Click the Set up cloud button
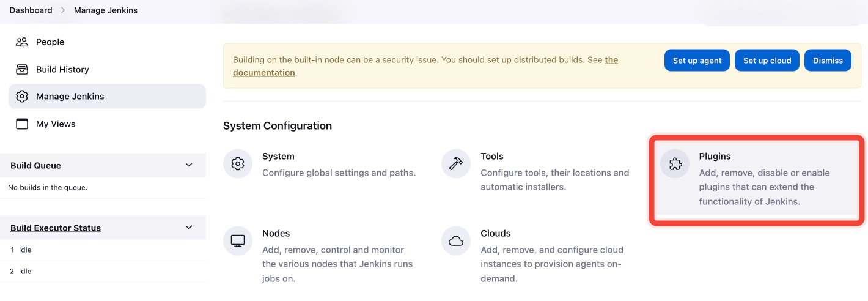The height and width of the screenshot is (301, 868). point(767,61)
